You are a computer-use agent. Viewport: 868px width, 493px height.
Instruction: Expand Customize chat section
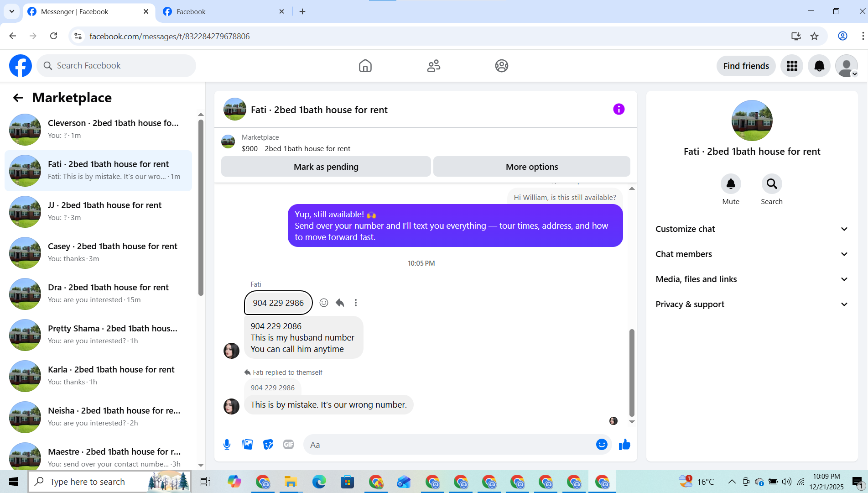click(x=752, y=229)
